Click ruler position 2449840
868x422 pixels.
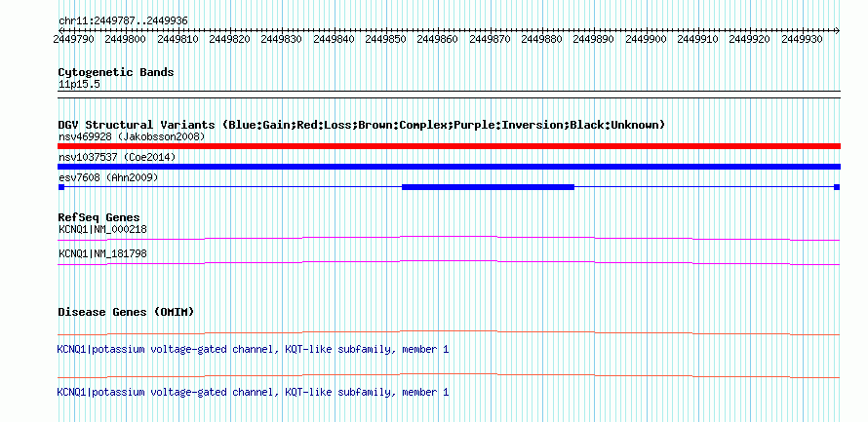pyautogui.click(x=334, y=39)
